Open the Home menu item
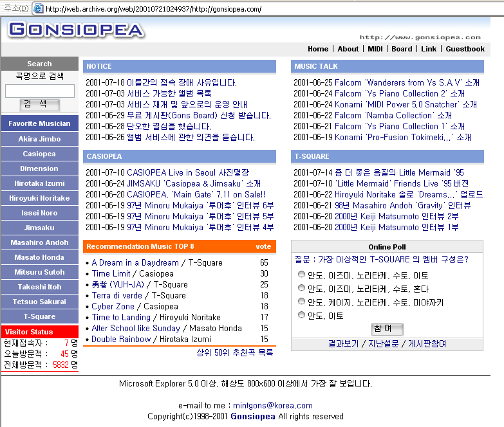Screen dimensions: 504x427 tap(318, 49)
